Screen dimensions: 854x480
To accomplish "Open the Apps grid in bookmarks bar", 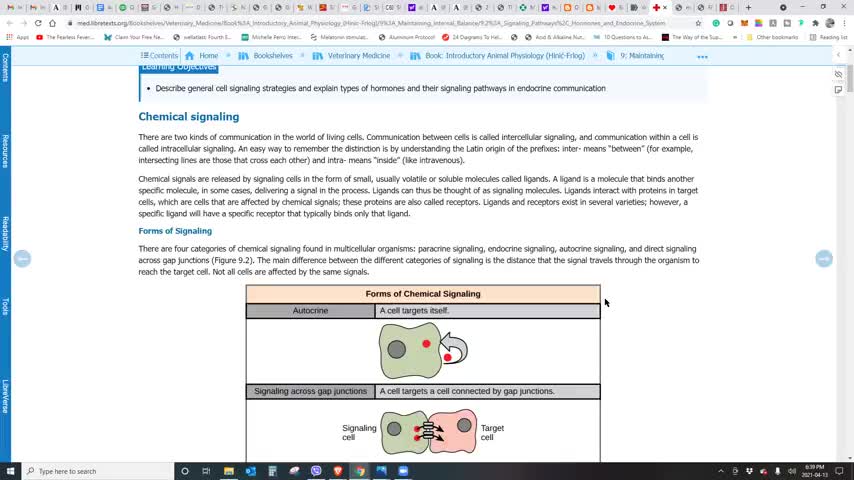I will (16, 37).
